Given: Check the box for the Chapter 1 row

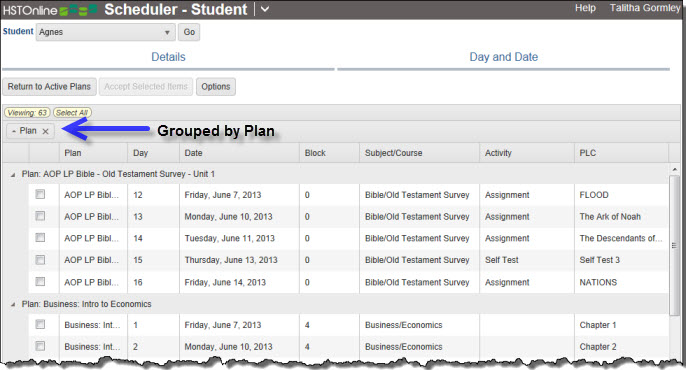Looking at the screenshot, I should pyautogui.click(x=40, y=325).
